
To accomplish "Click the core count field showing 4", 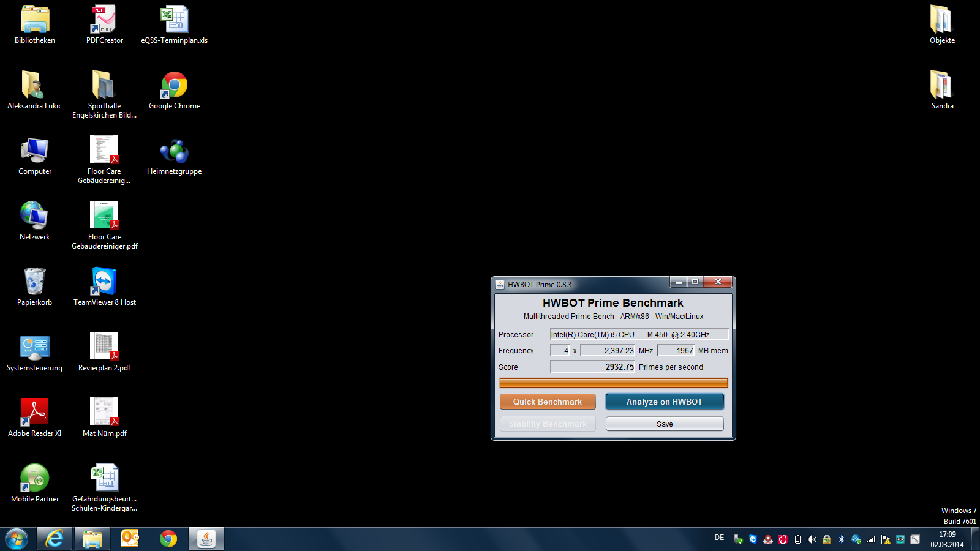I will pyautogui.click(x=560, y=350).
